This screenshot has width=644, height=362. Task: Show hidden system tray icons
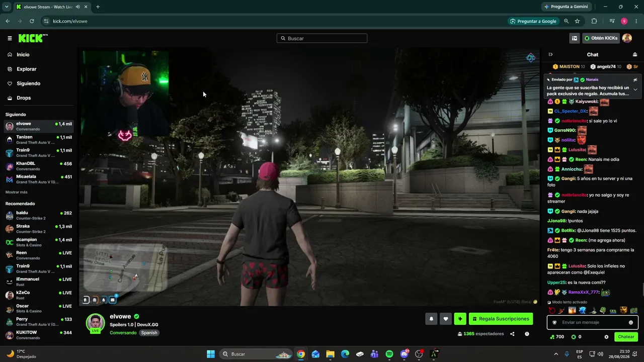coord(555,354)
